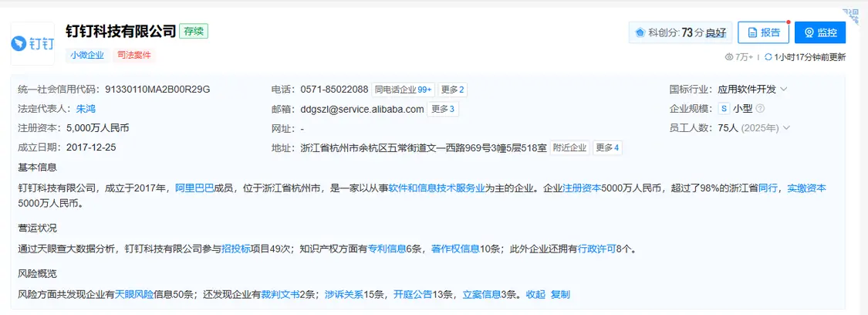Click the 科创分 pentagon score icon

click(x=640, y=32)
